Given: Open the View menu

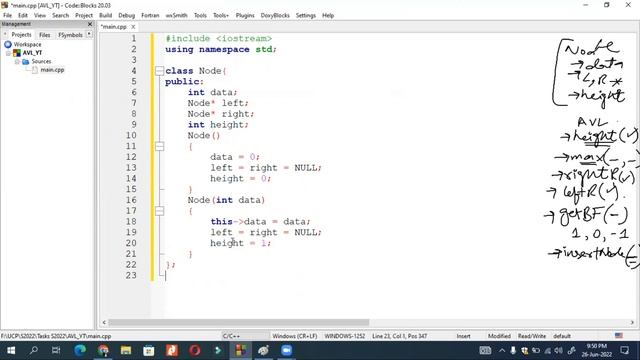Looking at the screenshot, I should point(40,15).
